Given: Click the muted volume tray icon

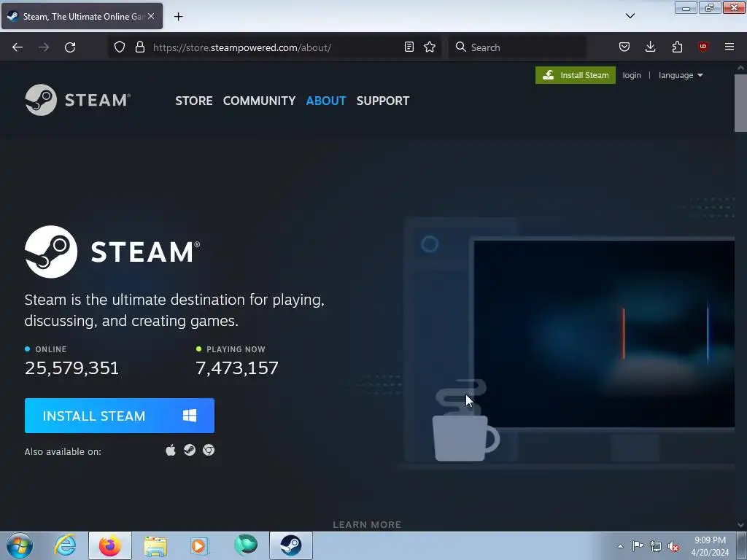Looking at the screenshot, I should point(673,546).
